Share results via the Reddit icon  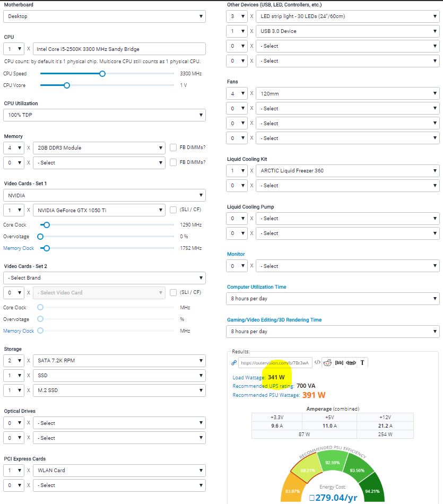pyautogui.click(x=327, y=363)
